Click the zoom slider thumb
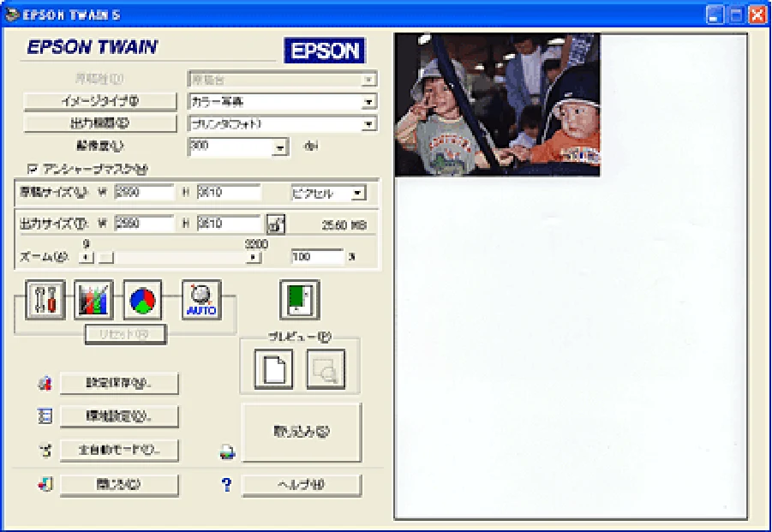 pyautogui.click(x=105, y=257)
